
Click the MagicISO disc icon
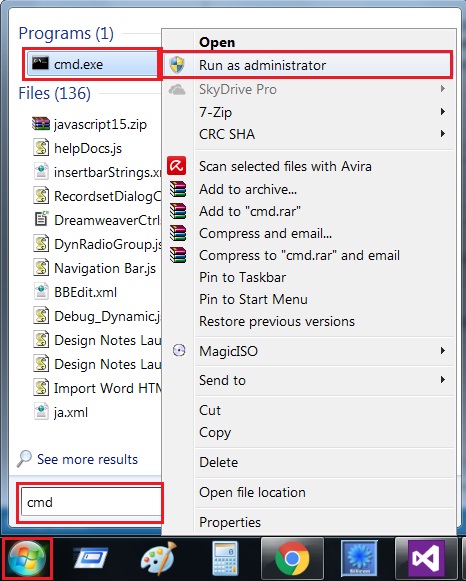pyautogui.click(x=179, y=350)
